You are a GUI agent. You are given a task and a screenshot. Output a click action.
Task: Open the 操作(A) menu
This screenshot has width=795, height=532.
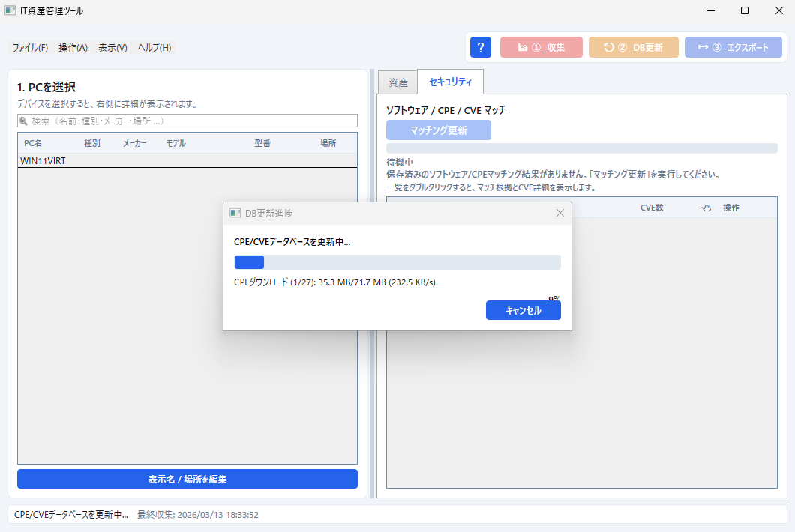(x=72, y=46)
